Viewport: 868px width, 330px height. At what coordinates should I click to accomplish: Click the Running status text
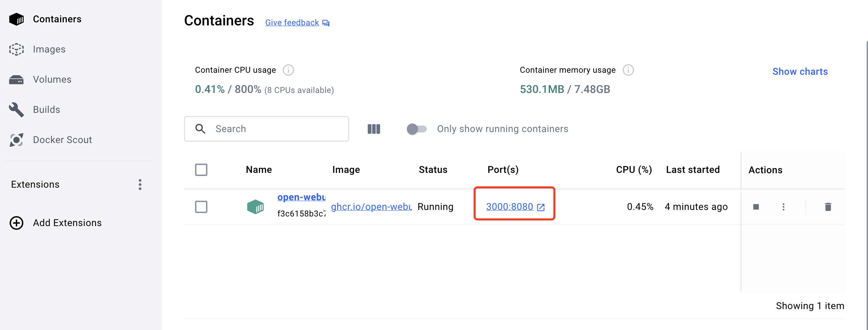coord(435,207)
